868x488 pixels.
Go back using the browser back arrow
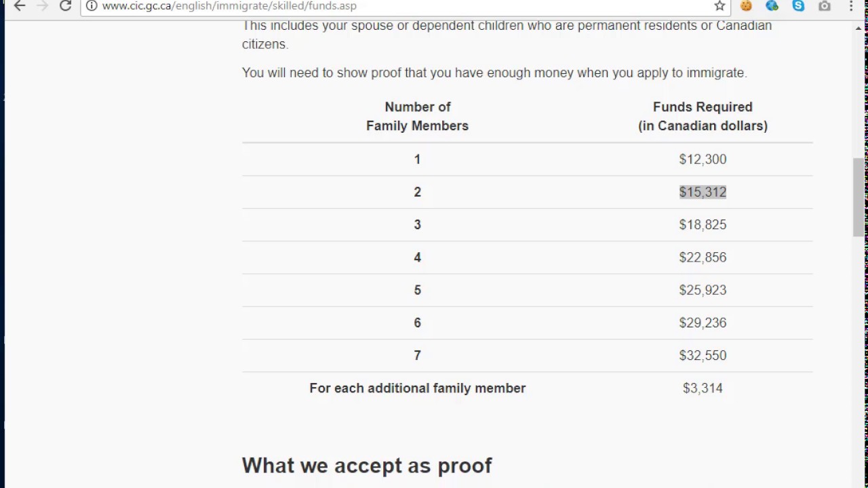click(20, 6)
